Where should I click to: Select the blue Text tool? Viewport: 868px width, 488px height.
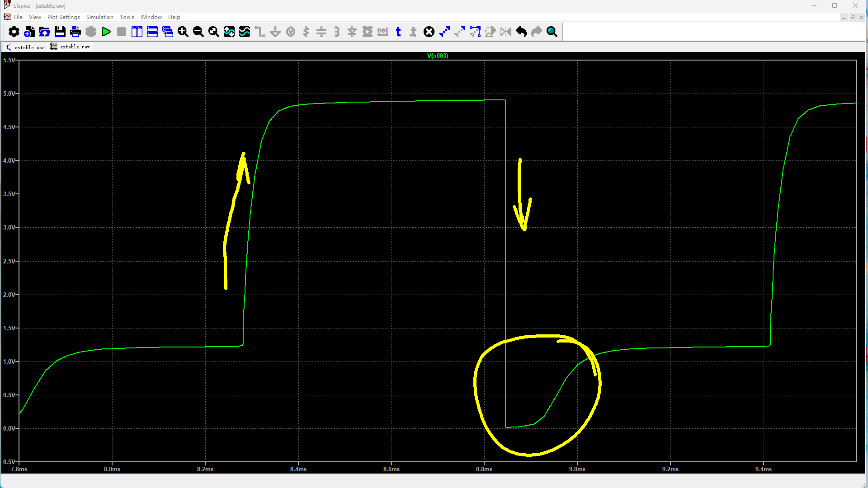(398, 32)
